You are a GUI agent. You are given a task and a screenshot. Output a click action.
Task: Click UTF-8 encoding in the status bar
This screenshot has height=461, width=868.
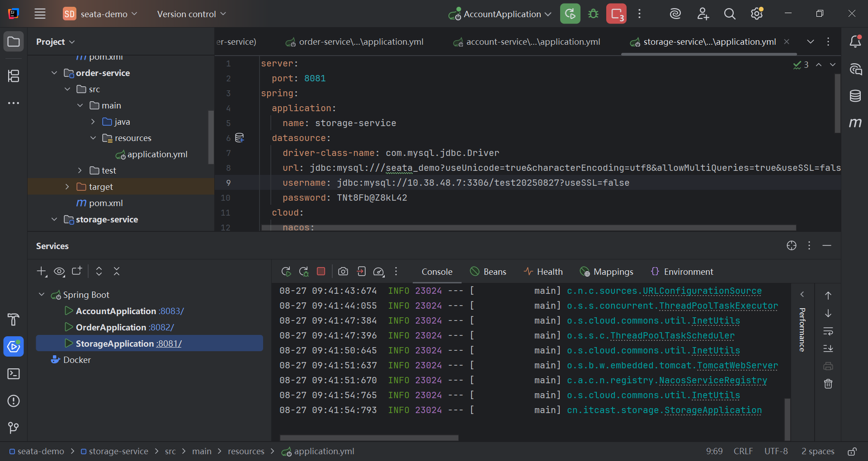pos(776,451)
